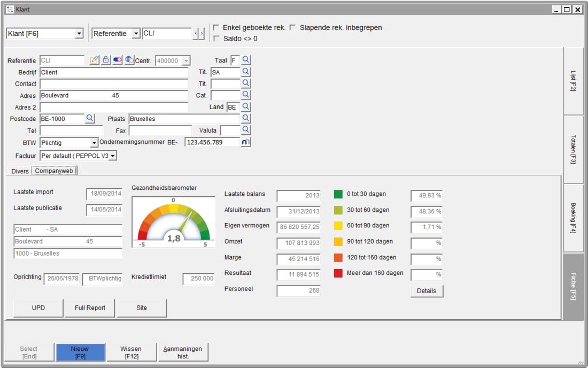Open the Totalen [F3] side tab
Image resolution: width=588 pixels, height=368 pixels.
(x=572, y=150)
